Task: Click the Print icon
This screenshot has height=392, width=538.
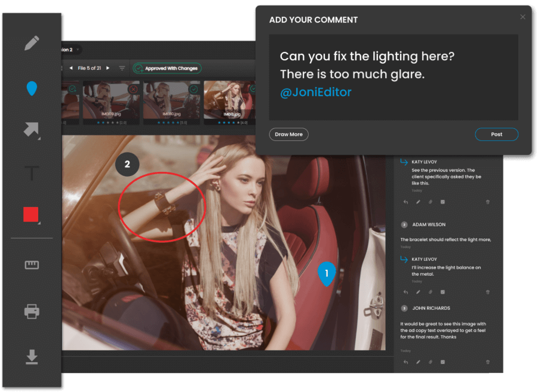Action: 32,311
